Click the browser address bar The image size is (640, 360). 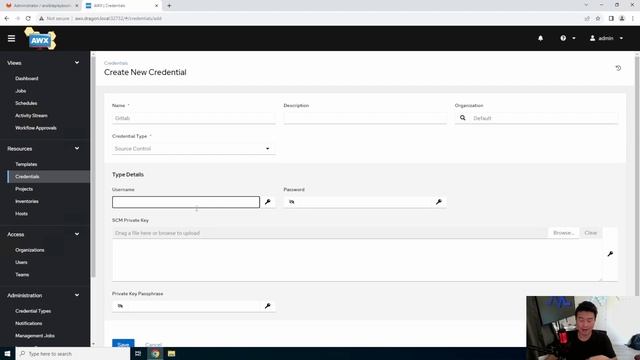tap(310, 18)
